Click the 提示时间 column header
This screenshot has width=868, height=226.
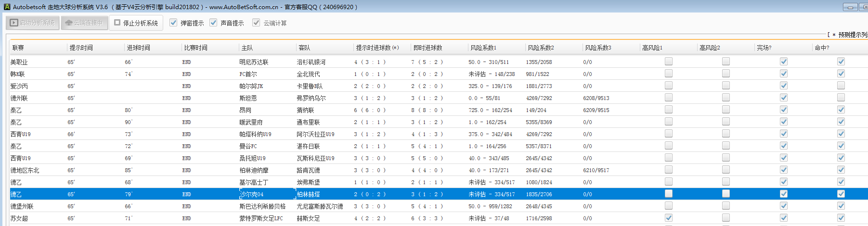[81, 48]
